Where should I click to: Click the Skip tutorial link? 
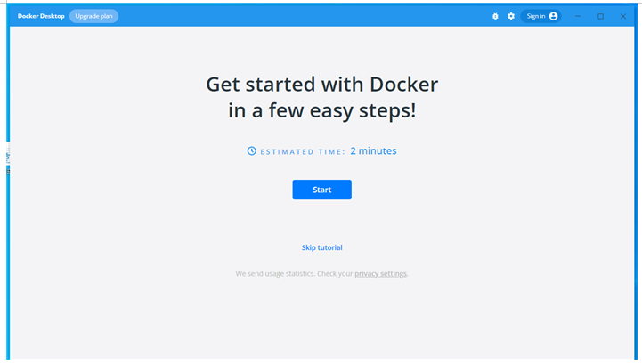coord(321,247)
